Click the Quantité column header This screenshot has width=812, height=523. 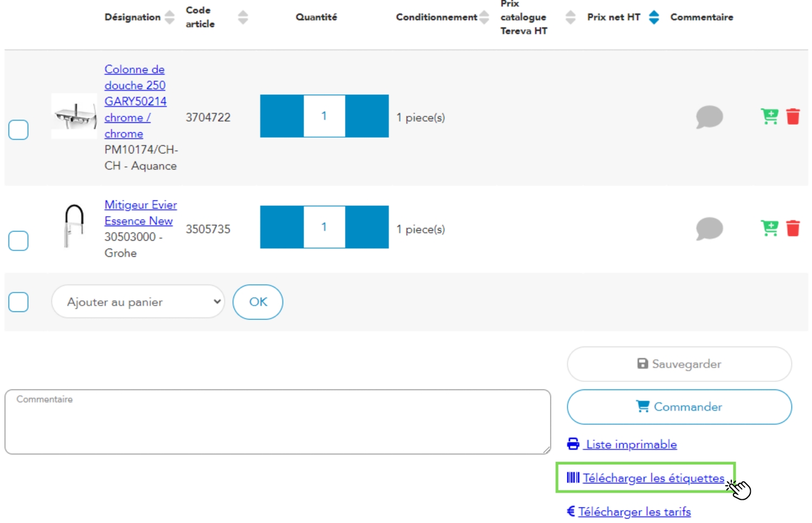[316, 17]
